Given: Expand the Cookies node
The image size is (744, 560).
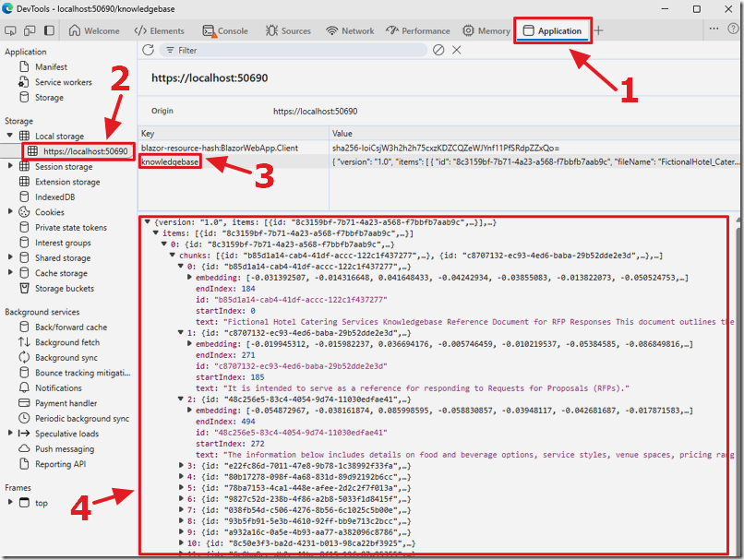Looking at the screenshot, I should [10, 211].
